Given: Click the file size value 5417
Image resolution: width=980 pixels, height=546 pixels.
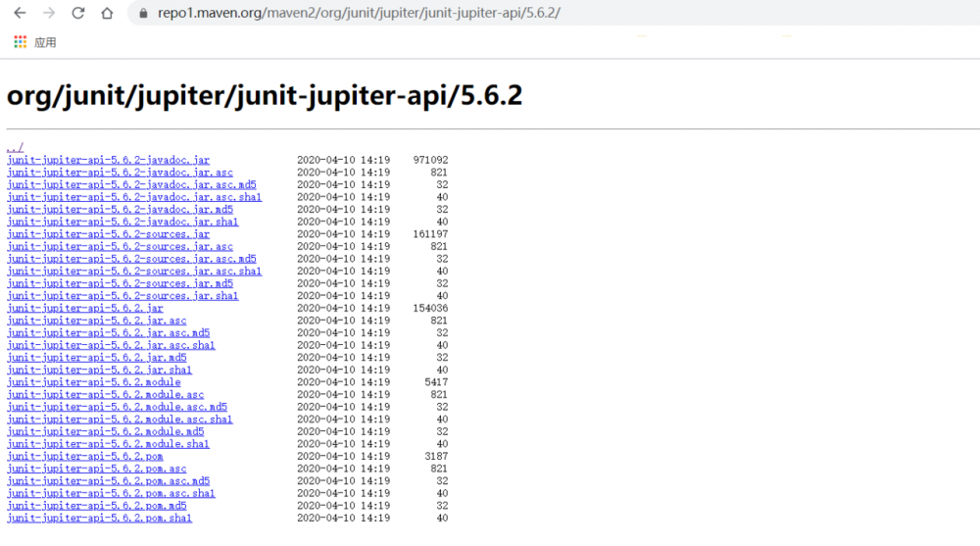Looking at the screenshot, I should click(436, 382).
